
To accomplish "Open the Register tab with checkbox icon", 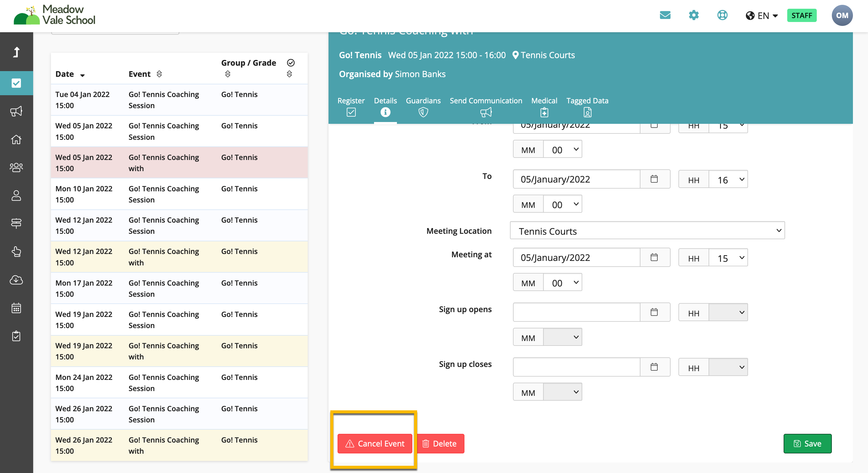I will click(351, 106).
